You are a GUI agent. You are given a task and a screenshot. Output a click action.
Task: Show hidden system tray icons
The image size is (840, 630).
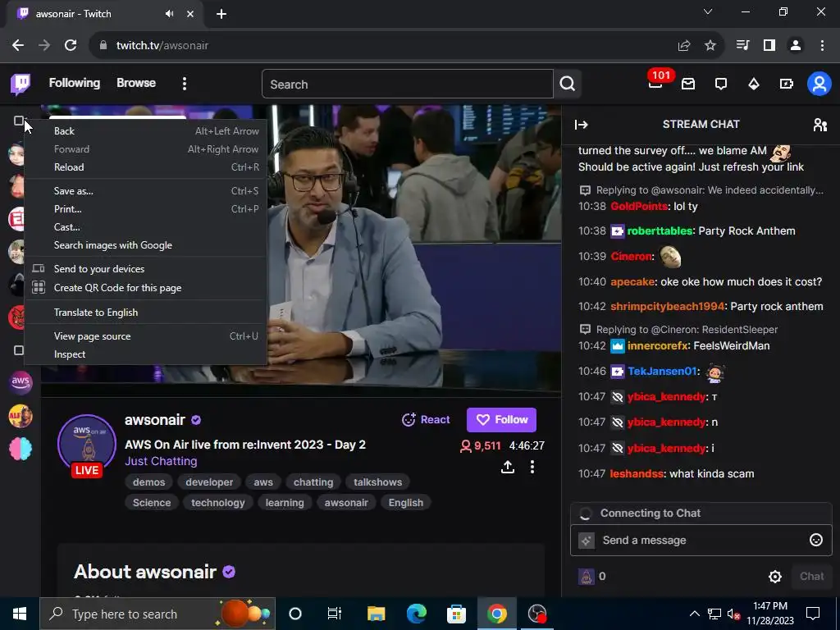click(694, 614)
